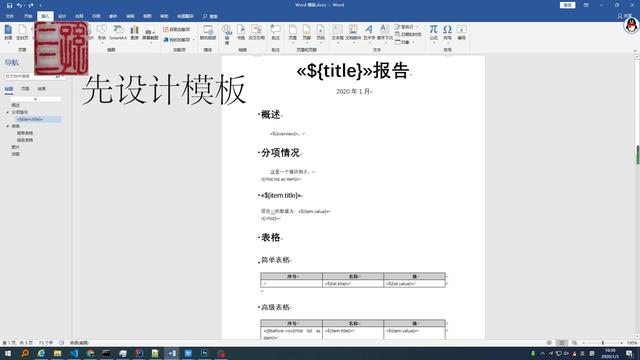Switch to Web Layout view in status bar
This screenshot has width=640, height=360.
tap(574, 343)
